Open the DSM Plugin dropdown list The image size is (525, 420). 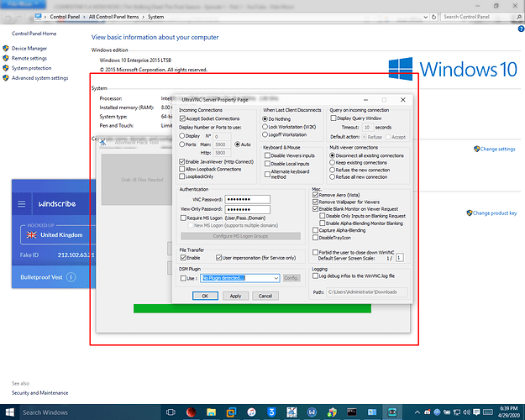pos(276,278)
